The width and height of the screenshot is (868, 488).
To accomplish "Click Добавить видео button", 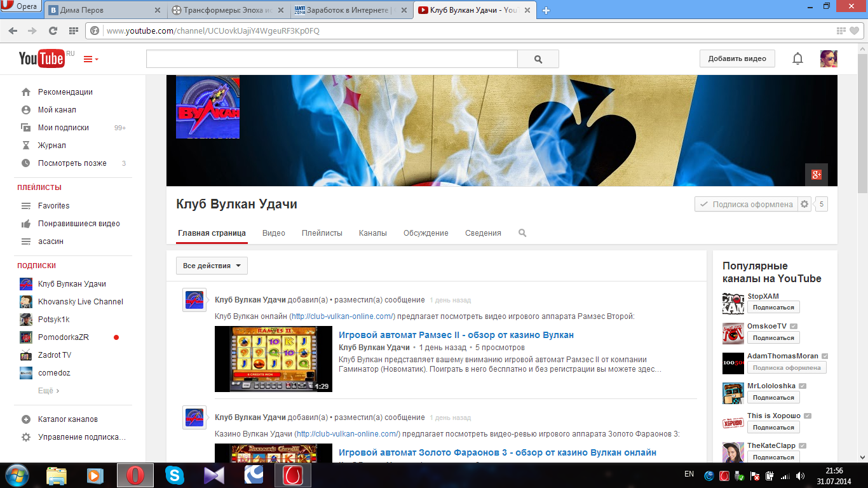I will click(x=737, y=58).
